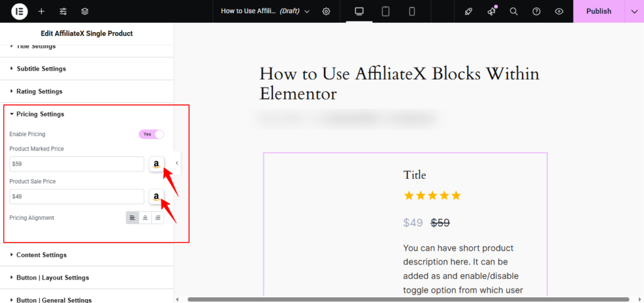Viewport: 644px width, 303px height.
Task: Set pricing alignment to center
Action: pyautogui.click(x=145, y=218)
